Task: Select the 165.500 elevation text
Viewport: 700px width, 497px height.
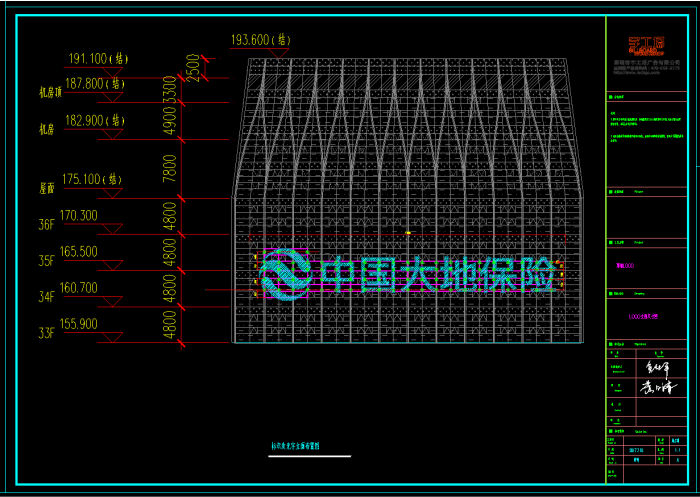Action: (79, 251)
